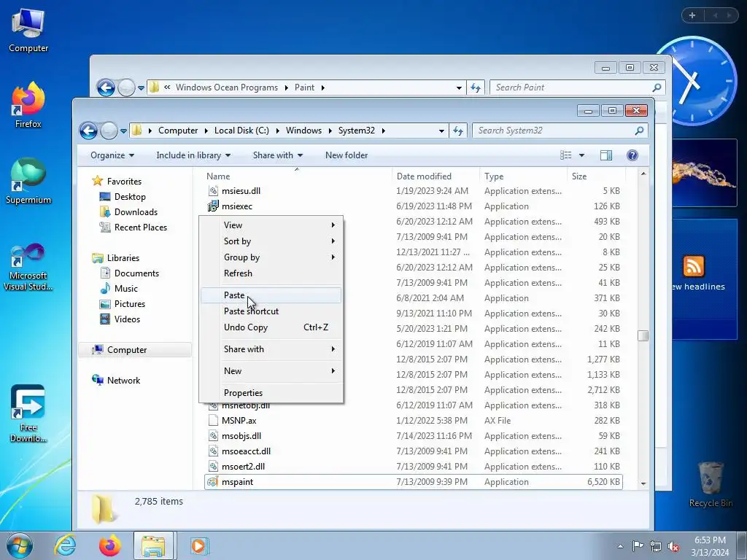The image size is (747, 560).
Task: Open the Computer desktop icon
Action: [28, 31]
